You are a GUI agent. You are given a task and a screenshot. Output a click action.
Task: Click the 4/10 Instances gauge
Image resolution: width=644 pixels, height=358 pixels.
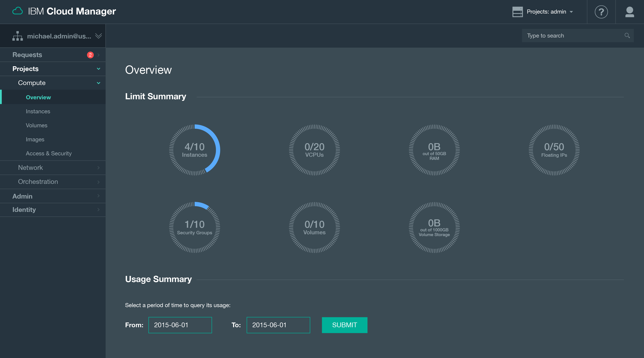[195, 150]
